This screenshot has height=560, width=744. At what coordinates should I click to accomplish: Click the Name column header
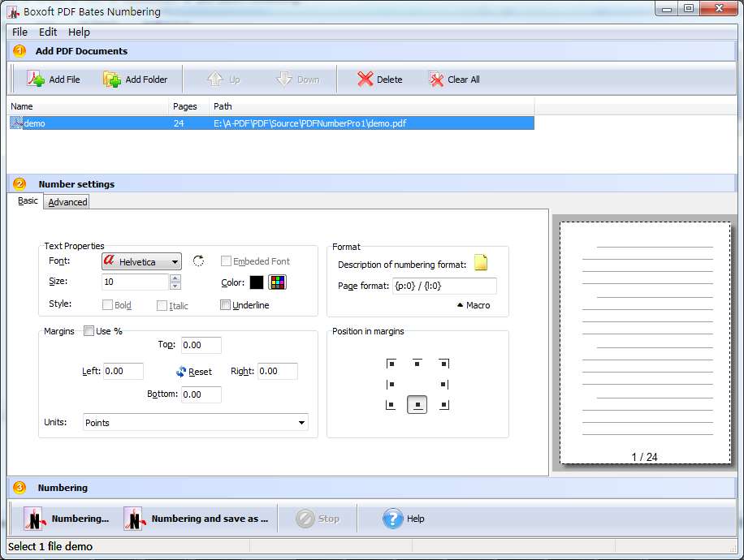pos(88,106)
